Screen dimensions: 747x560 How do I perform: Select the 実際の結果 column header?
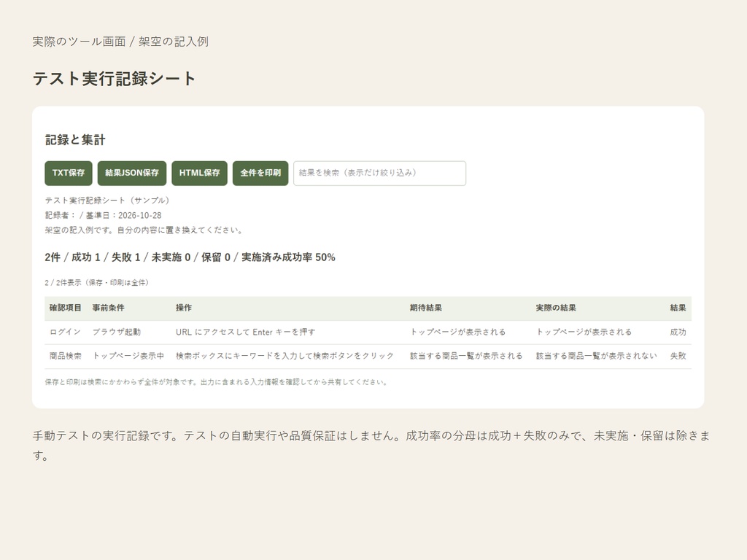tap(555, 308)
